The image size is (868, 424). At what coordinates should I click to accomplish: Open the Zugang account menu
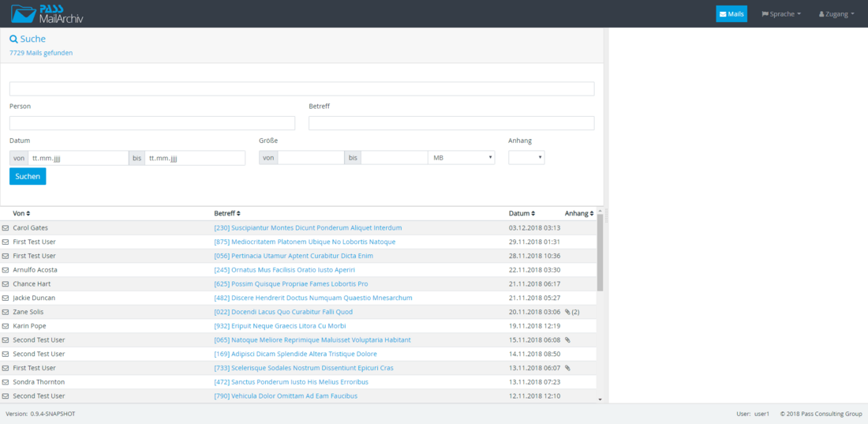[x=836, y=13]
